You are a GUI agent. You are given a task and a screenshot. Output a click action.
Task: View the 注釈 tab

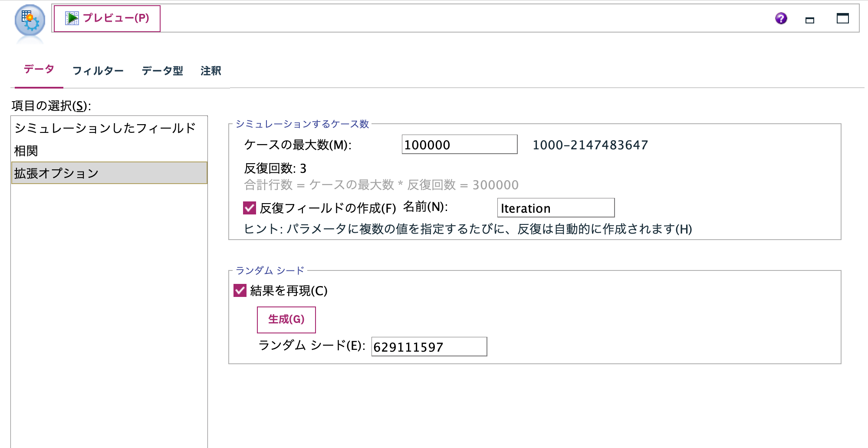[x=210, y=70]
